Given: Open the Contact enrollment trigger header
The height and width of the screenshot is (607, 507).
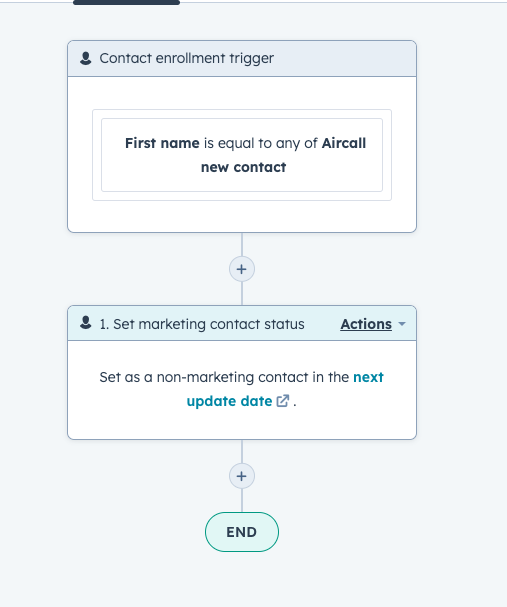Looking at the screenshot, I should (242, 58).
